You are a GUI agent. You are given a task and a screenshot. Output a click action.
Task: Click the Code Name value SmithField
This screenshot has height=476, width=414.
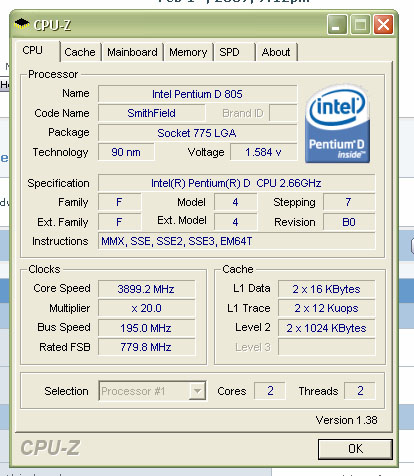[x=151, y=113]
